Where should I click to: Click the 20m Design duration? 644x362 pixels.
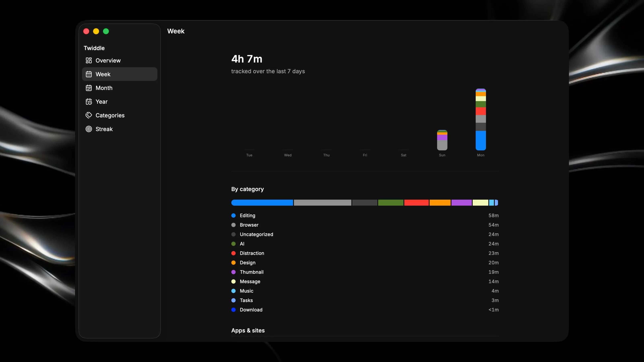pos(493,263)
